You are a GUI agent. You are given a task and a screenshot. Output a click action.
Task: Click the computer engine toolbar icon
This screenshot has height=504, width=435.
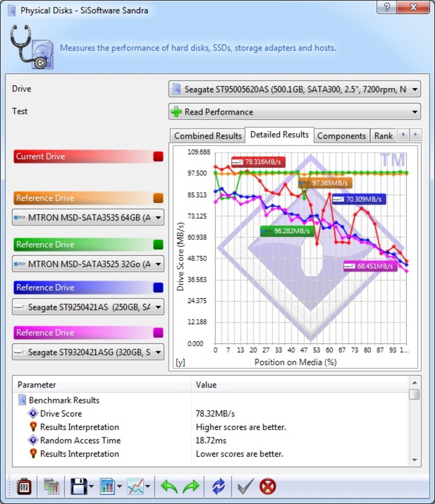click(x=51, y=486)
